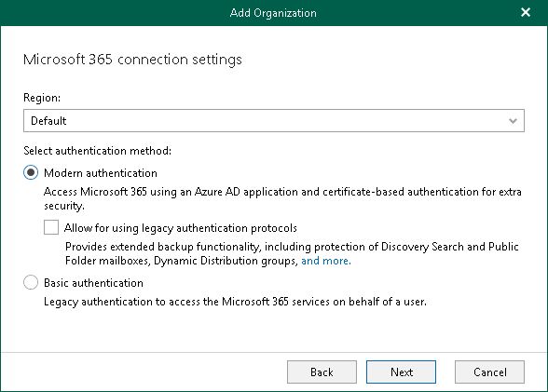Viewport: 548px width, 392px height.
Task: Click the Legacy authentication on behalf description
Action: pos(235,302)
